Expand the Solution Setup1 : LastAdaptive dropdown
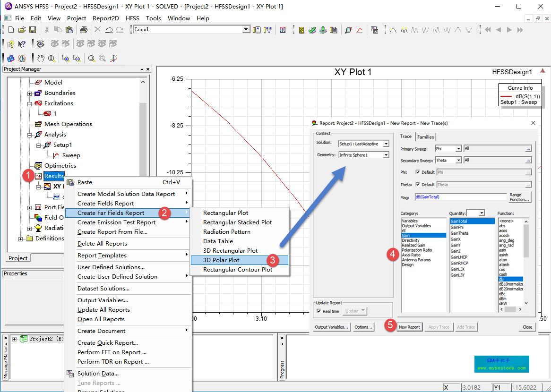 click(x=386, y=144)
